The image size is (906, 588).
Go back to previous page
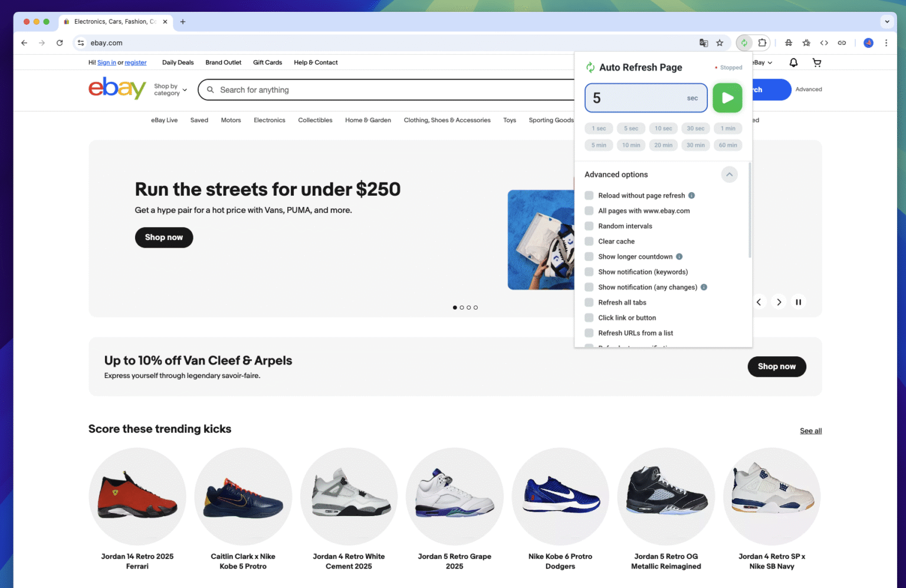[x=24, y=42]
